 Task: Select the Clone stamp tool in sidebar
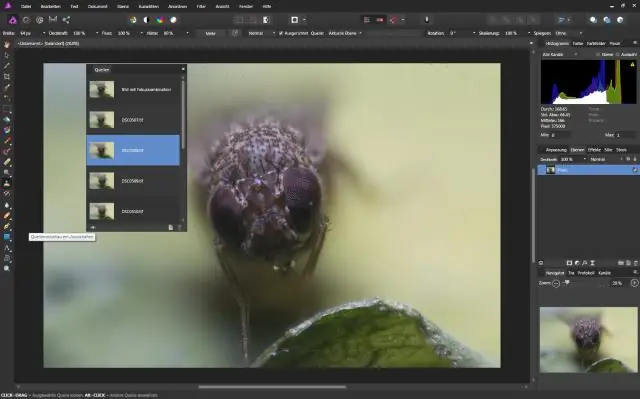click(x=7, y=183)
